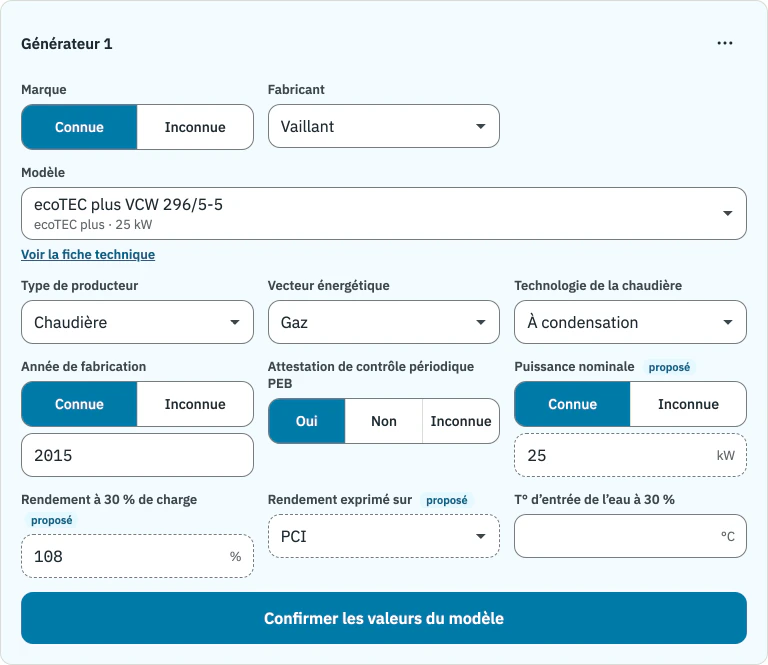Select Connue under Puissance nominale
Screen dimensions: 768x665
[573, 404]
